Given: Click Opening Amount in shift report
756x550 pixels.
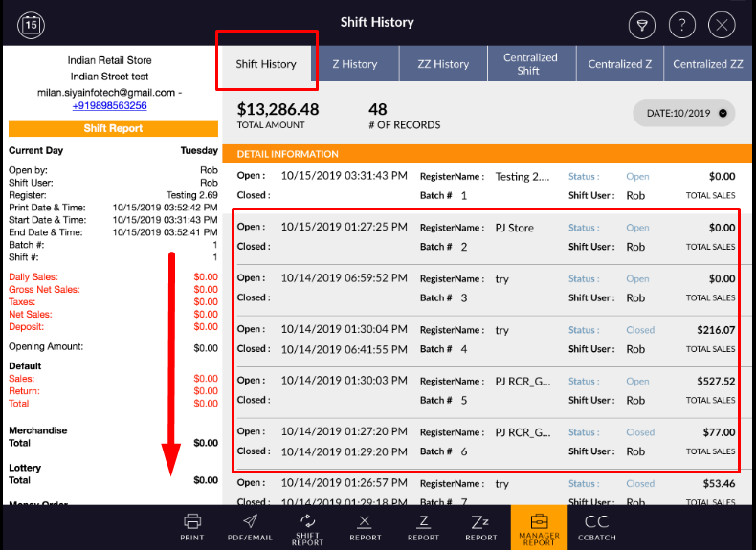Looking at the screenshot, I should (x=113, y=347).
